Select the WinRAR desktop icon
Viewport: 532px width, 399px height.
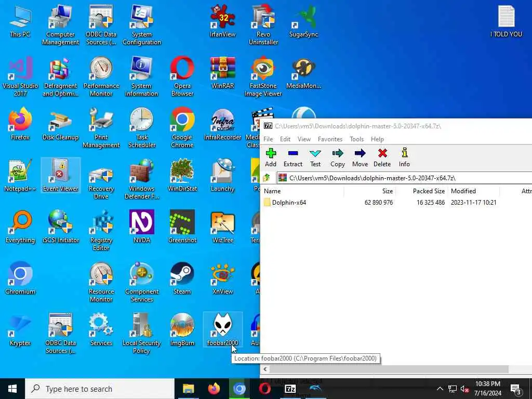coord(222,73)
